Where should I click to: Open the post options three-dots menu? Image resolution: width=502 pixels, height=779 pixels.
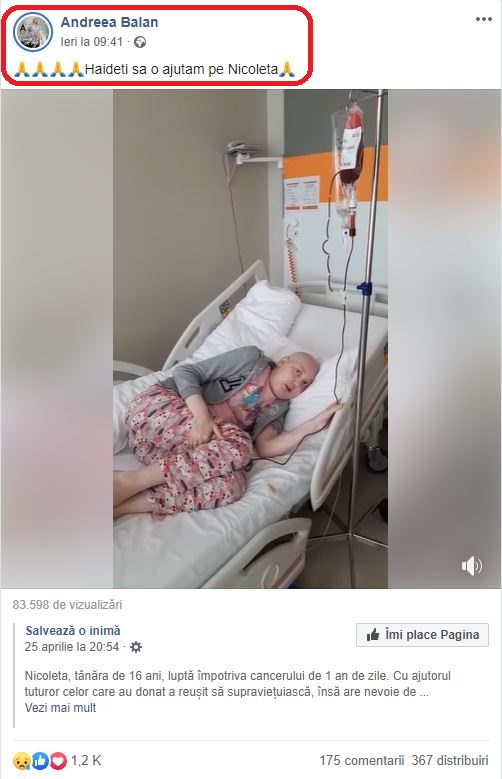(484, 19)
